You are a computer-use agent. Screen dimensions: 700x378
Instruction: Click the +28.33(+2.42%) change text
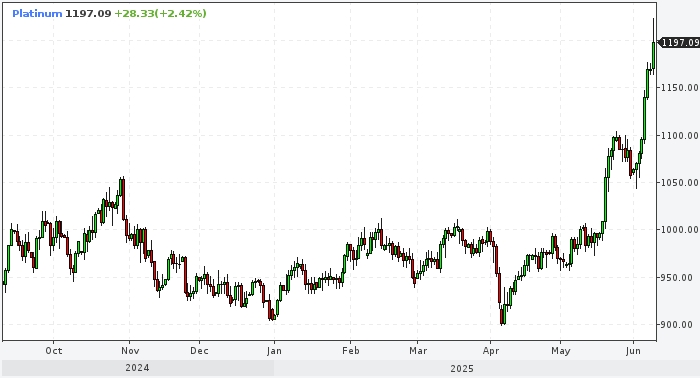[161, 13]
